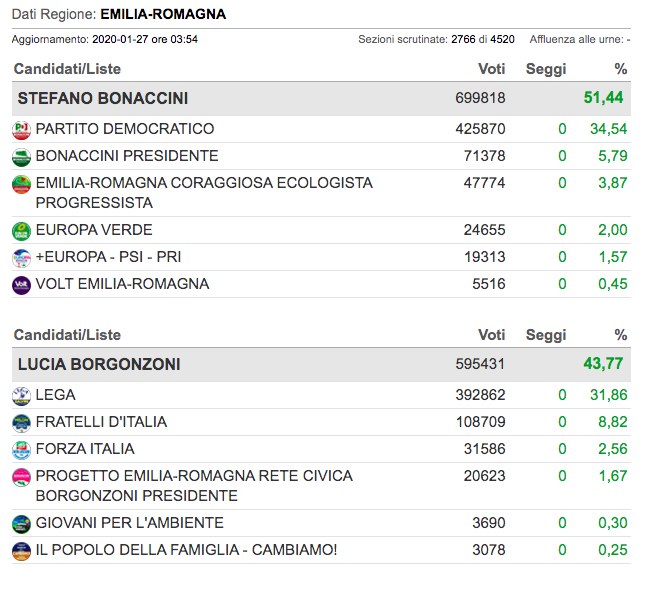This screenshot has height=589, width=646.
Task: Click the Europa Verde percentage 2,00
Action: (613, 230)
